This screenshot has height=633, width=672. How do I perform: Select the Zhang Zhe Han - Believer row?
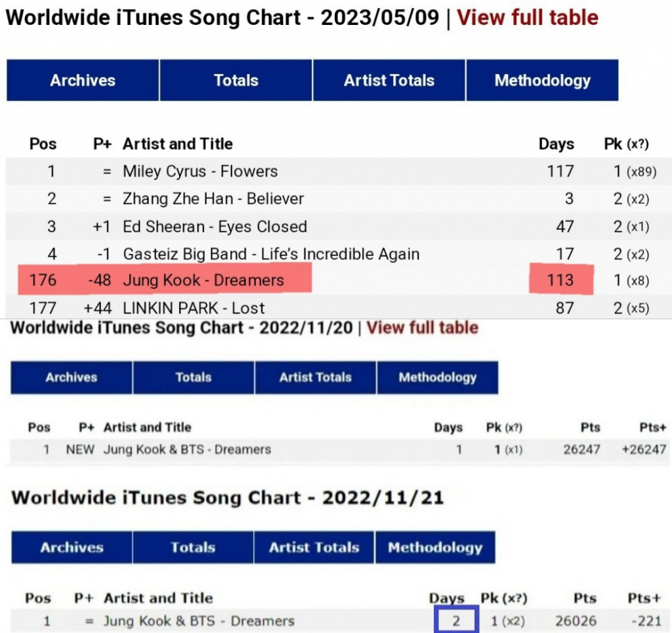[x=213, y=199]
